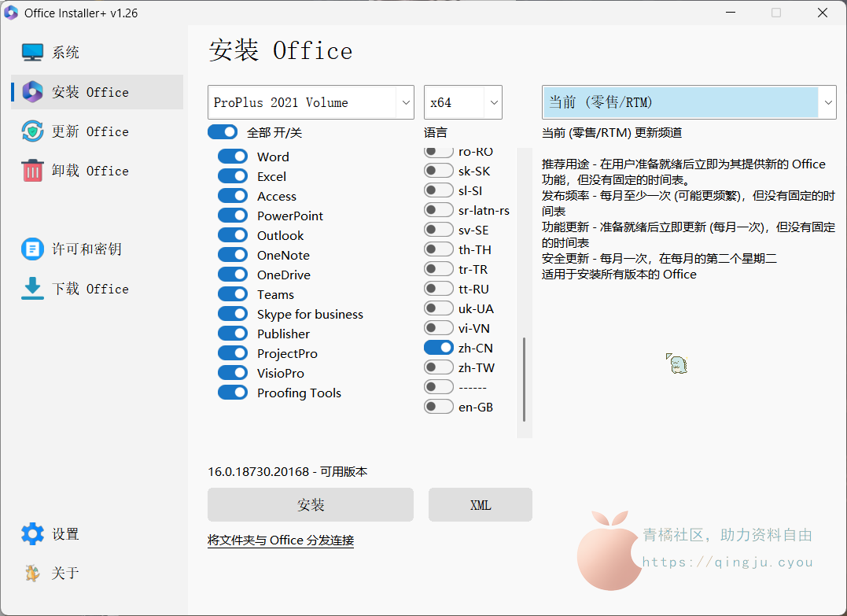Open 下载 Office page
Viewport: 847px width, 616px height.
point(98,289)
